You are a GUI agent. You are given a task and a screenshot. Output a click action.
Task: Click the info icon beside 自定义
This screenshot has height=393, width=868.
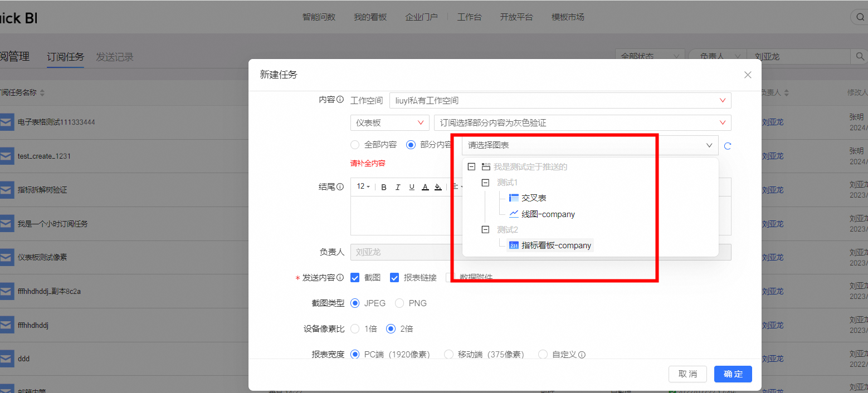582,355
